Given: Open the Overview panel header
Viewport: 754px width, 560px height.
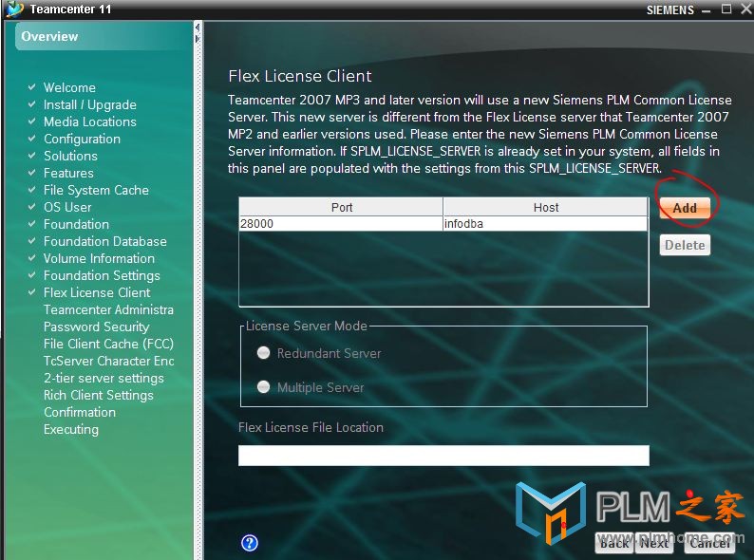Looking at the screenshot, I should 104,36.
